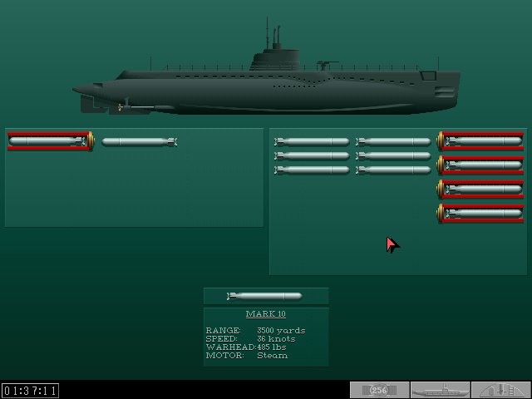Image resolution: width=532 pixels, height=399 pixels.
Task: Click the "36 knots" speed value
Action: [276, 339]
